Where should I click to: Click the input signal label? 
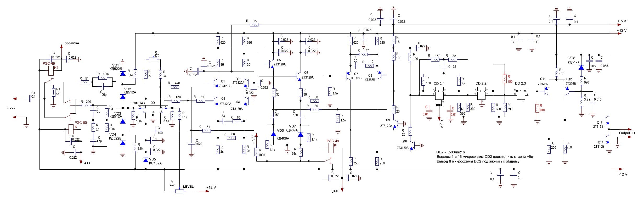point(11,108)
